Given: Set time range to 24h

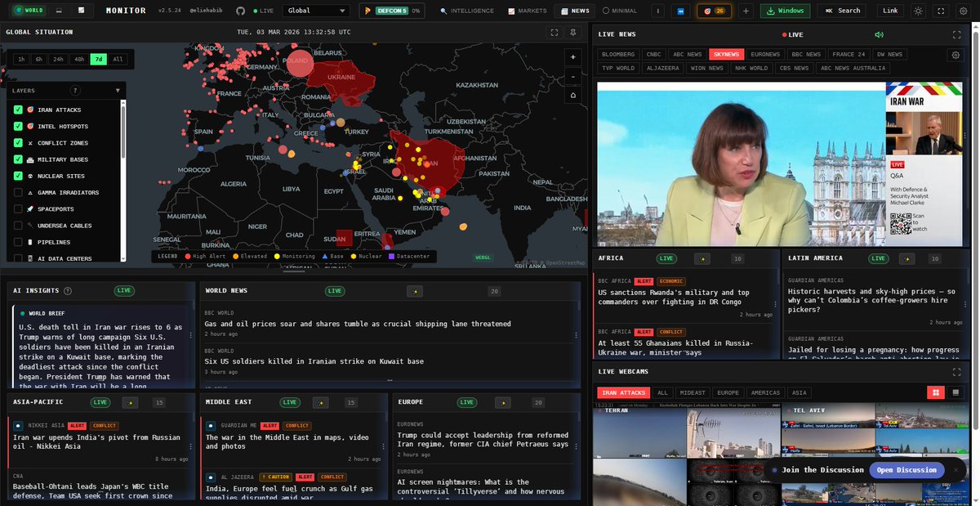Looking at the screenshot, I should click(58, 59).
